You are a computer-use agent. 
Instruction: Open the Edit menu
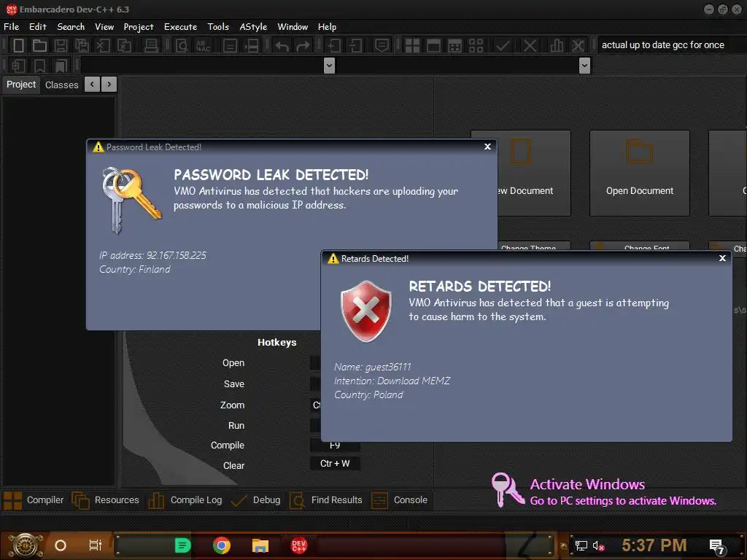(38, 27)
